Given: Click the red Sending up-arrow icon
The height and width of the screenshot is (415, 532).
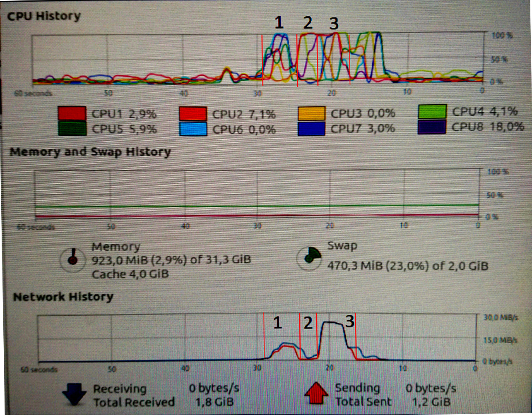Looking at the screenshot, I should tap(317, 393).
